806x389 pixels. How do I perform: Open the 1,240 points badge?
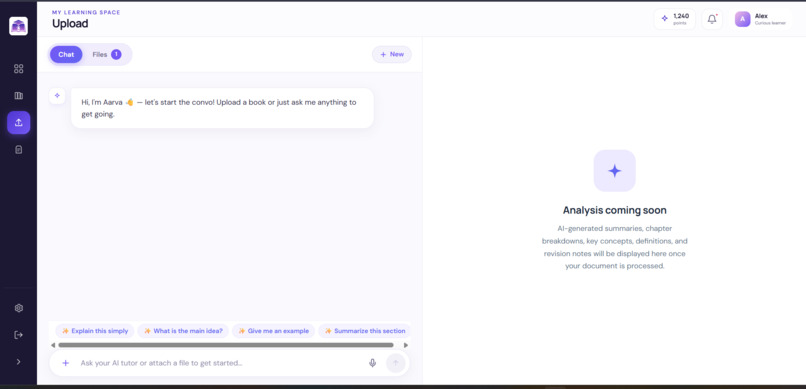click(675, 20)
